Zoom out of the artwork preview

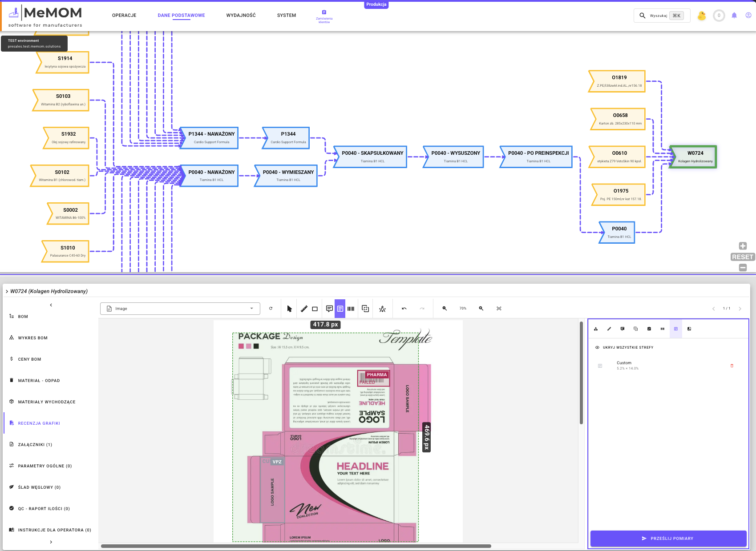coord(445,309)
